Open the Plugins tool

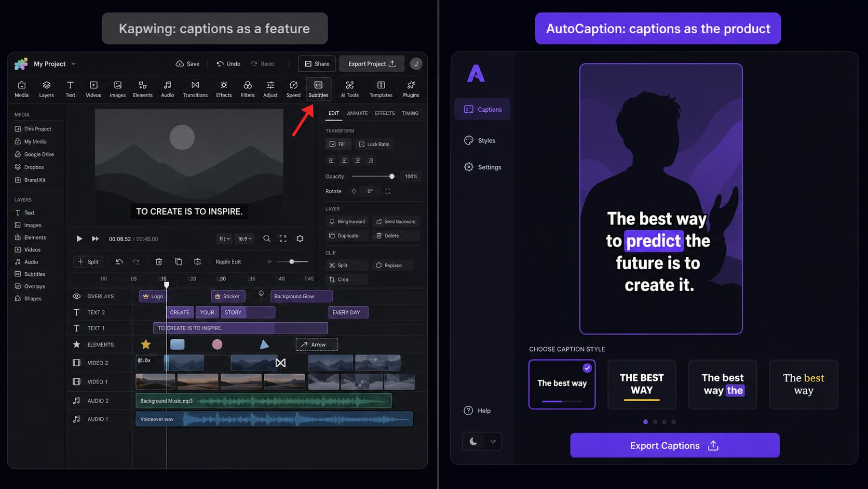pyautogui.click(x=411, y=89)
